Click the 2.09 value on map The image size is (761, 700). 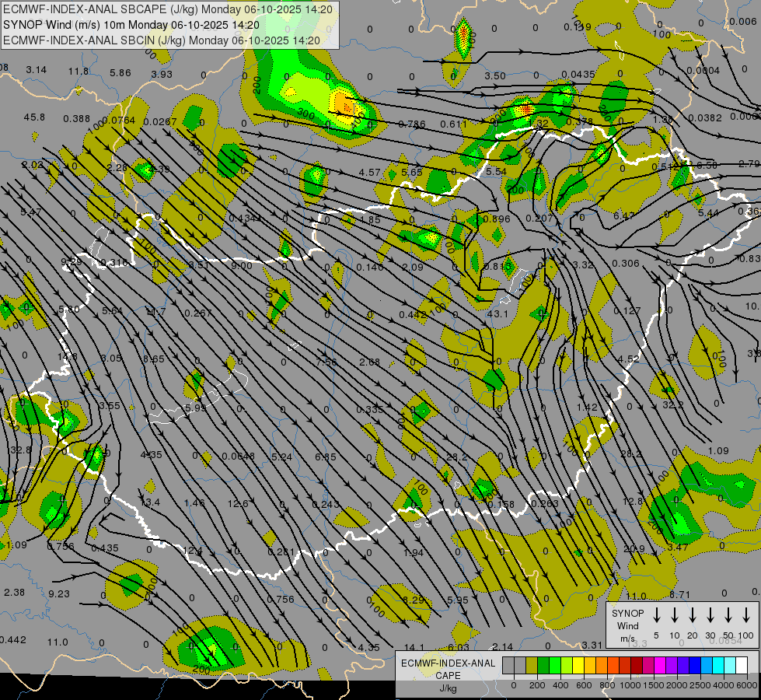(413, 268)
